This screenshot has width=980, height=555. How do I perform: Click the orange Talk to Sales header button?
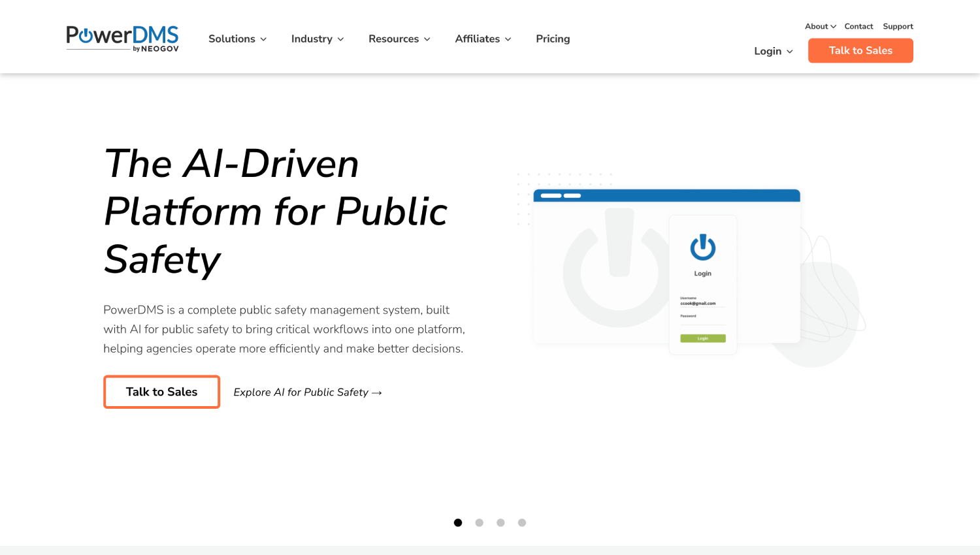click(860, 51)
